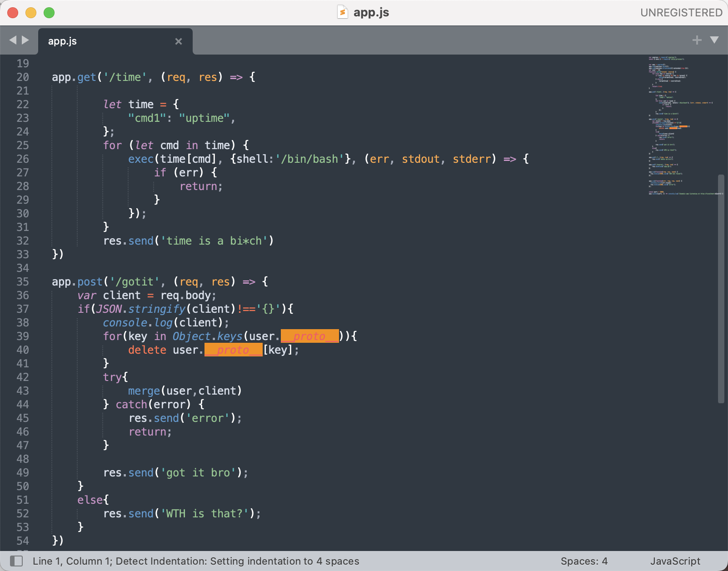Screen dimensions: 728x571
Task: Place the cursor on '/gotit' route string
Action: (x=135, y=282)
